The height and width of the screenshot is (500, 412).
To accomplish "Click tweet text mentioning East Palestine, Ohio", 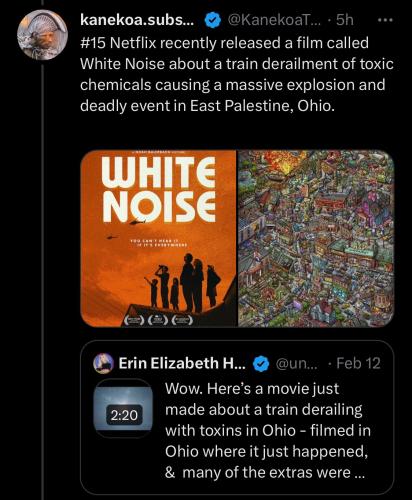I will (237, 74).
